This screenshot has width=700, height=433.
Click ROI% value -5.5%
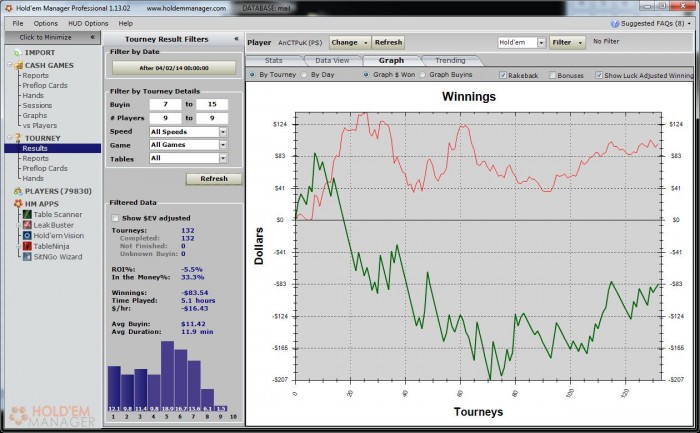192,269
